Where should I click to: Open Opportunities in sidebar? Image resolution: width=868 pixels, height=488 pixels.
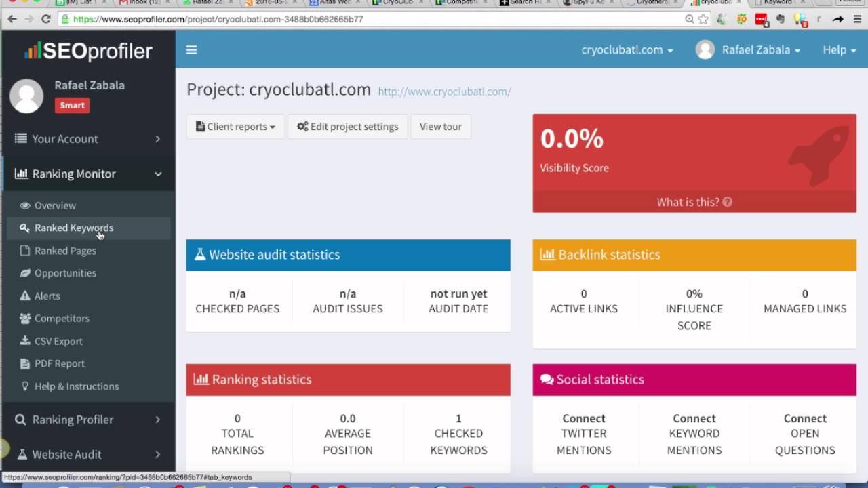tap(65, 273)
